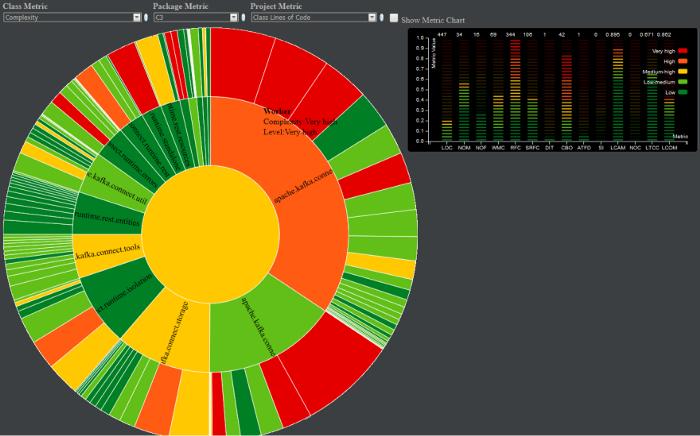
Task: Open the Class Lines of Code dropdown
Action: [x=314, y=17]
